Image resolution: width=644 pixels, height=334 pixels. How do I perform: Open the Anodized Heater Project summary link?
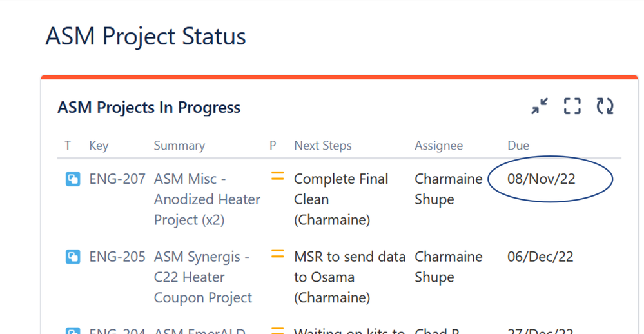[x=207, y=199]
